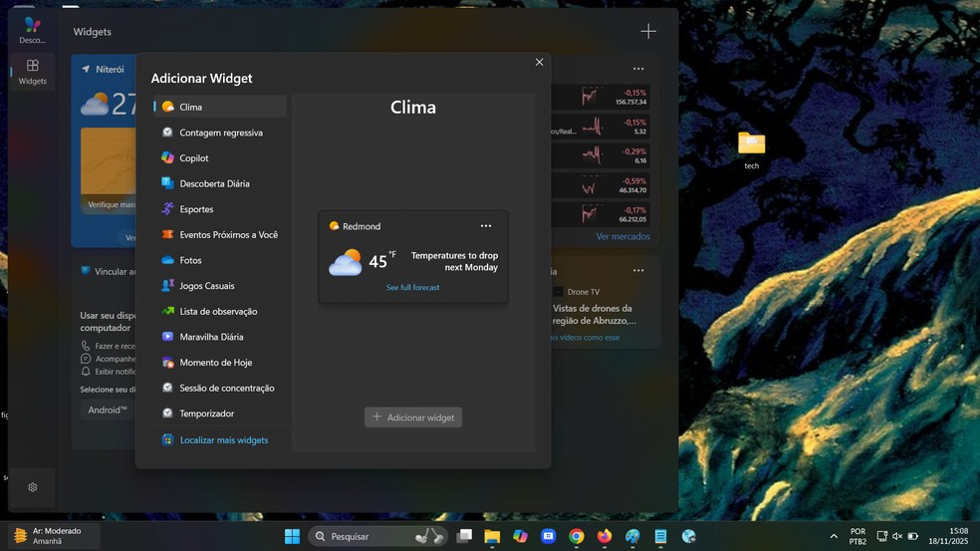This screenshot has width=980, height=551.
Task: Show hidden system tray icons
Action: (834, 536)
